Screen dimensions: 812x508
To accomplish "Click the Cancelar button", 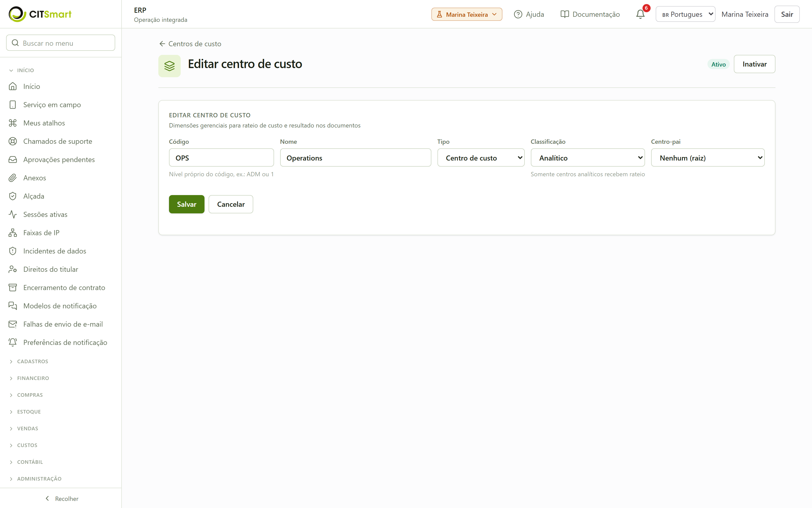I will (x=231, y=204).
